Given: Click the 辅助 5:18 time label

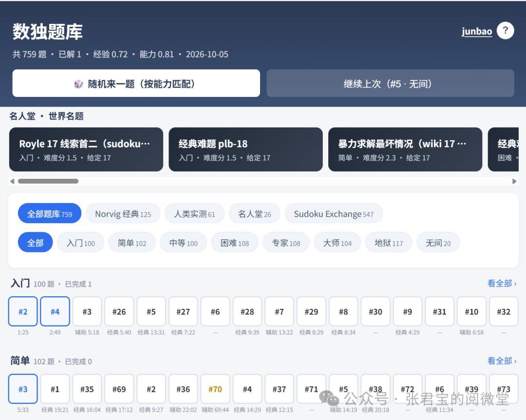Looking at the screenshot, I should click(x=87, y=332).
